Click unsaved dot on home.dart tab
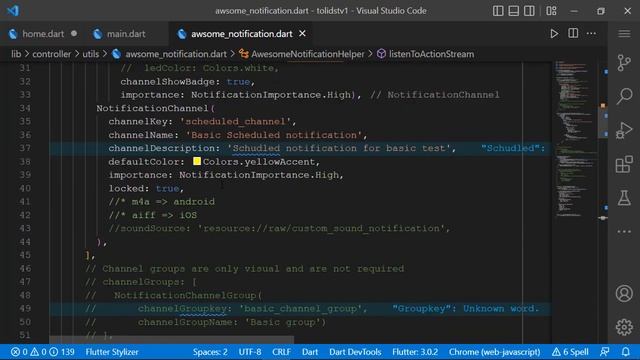 (x=74, y=33)
